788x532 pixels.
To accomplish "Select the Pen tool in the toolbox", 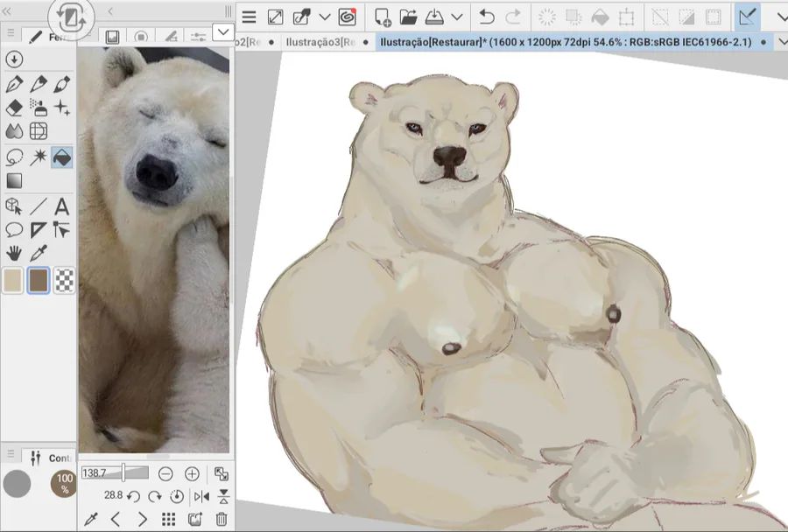I will (14, 84).
